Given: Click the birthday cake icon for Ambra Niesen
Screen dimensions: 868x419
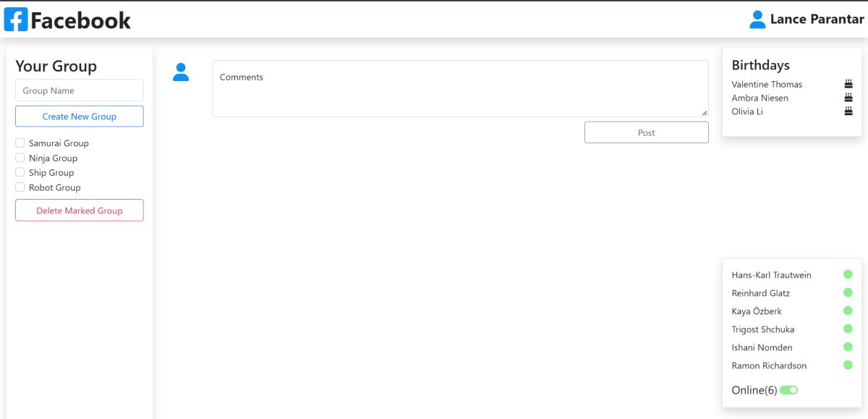Looking at the screenshot, I should 848,98.
